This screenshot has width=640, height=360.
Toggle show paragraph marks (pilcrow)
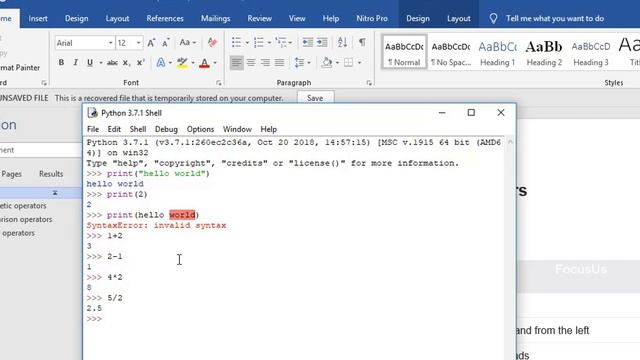point(362,42)
